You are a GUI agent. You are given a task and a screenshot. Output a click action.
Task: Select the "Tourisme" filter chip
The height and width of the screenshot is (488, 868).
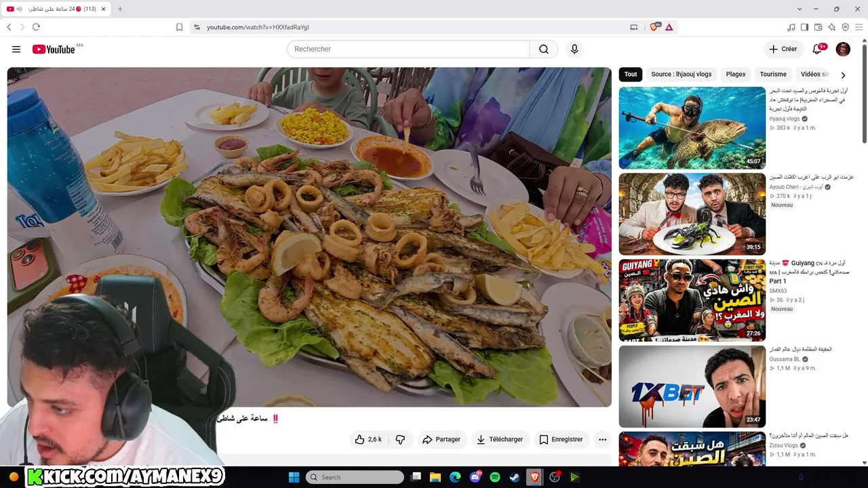[x=773, y=75]
